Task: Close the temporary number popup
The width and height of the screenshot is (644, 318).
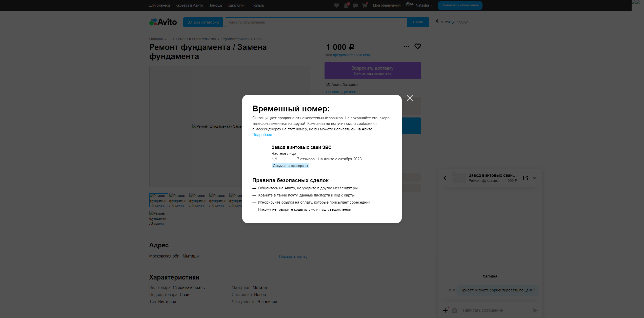Action: point(410,98)
